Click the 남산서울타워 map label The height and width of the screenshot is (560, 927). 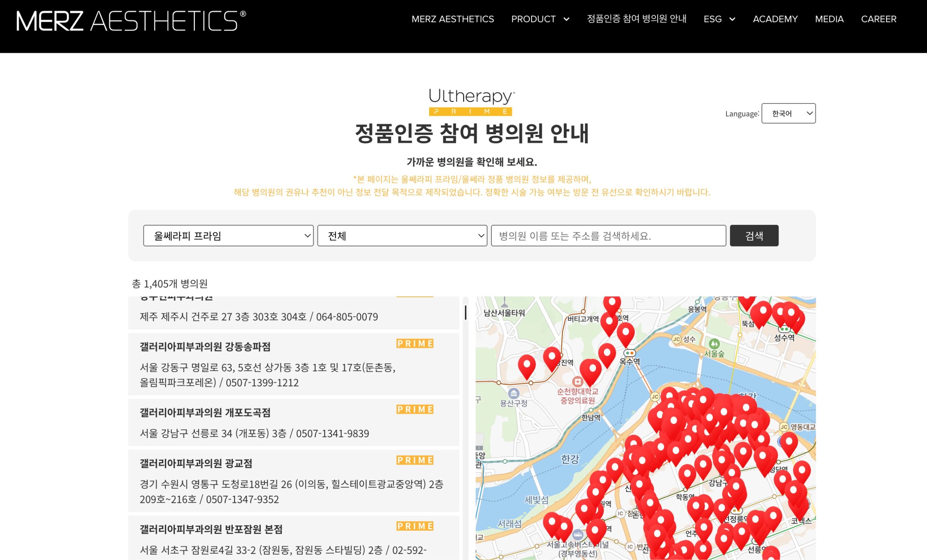click(504, 312)
